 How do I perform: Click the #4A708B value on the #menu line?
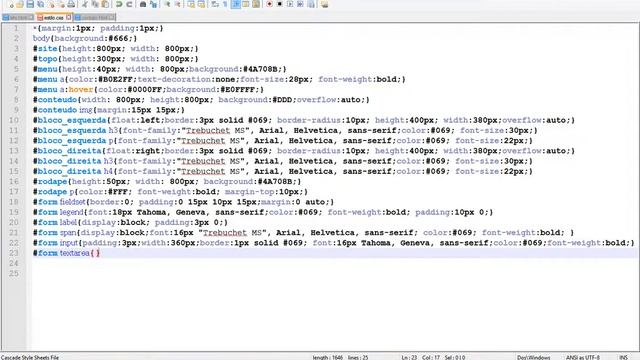click(260, 69)
